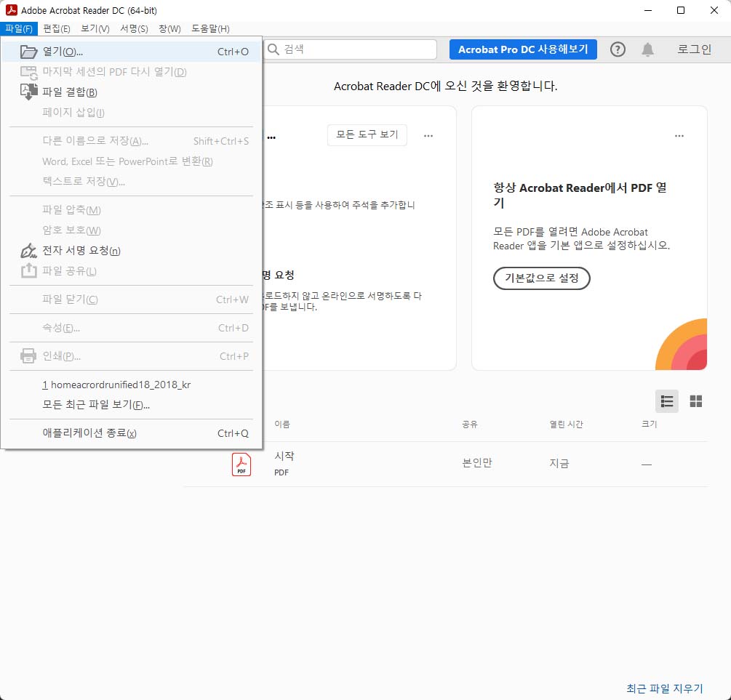Sort by the 이름 column header
The height and width of the screenshot is (700, 731).
(282, 424)
